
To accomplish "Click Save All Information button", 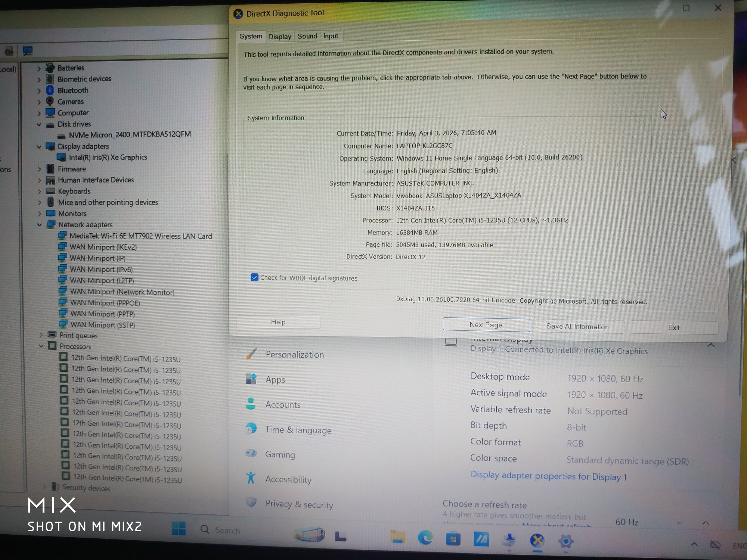I will click(579, 327).
